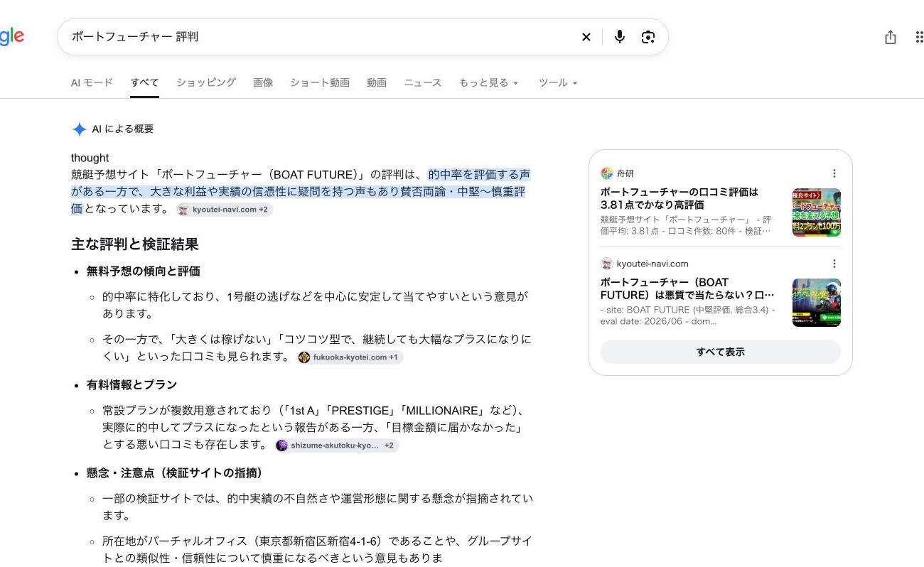Expand the もっと見る dropdown
The width and height of the screenshot is (924, 567).
(489, 82)
